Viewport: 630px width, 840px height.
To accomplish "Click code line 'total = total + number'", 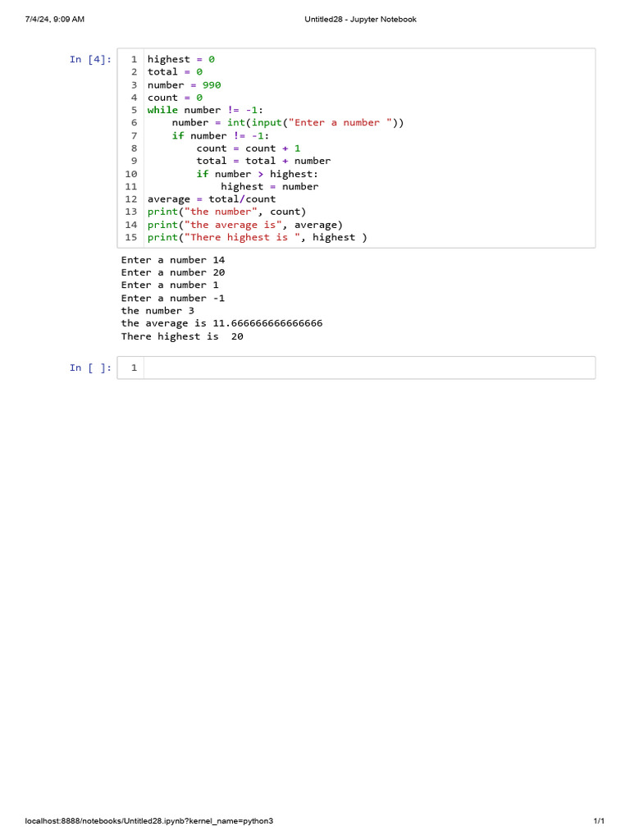I will tap(263, 161).
